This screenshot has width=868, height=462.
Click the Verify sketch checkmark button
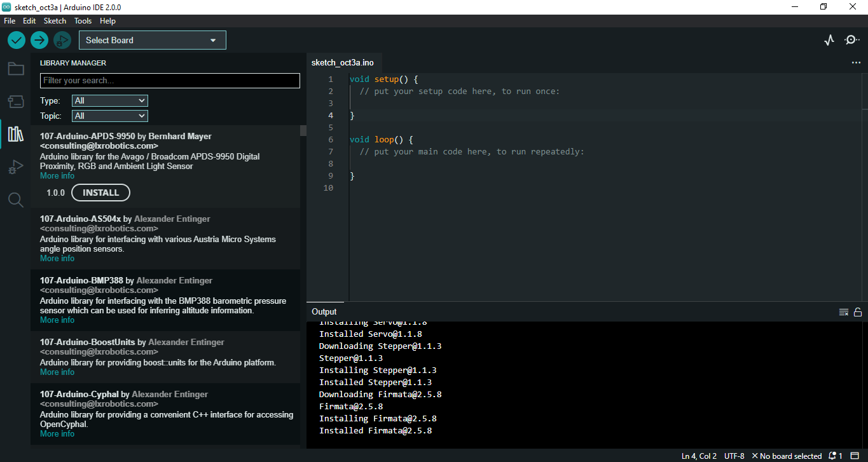point(17,40)
